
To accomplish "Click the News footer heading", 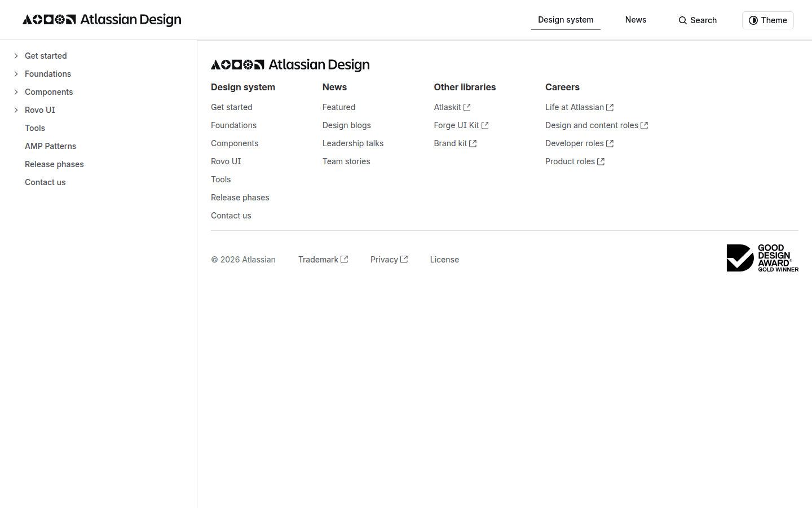I will pos(334,87).
